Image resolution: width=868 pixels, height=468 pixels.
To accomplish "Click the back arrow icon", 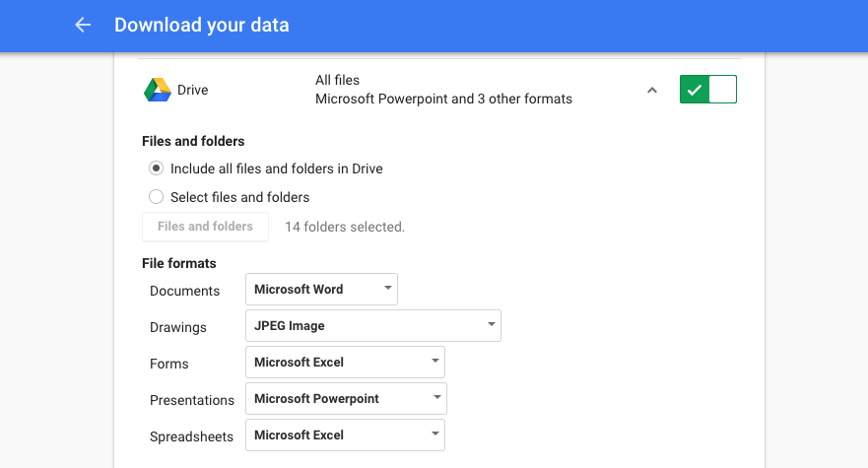I will tap(83, 25).
